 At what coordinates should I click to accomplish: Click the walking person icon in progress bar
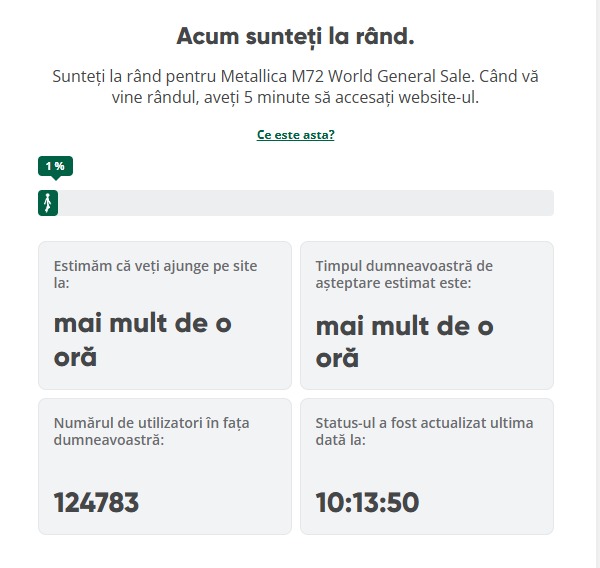[46, 203]
